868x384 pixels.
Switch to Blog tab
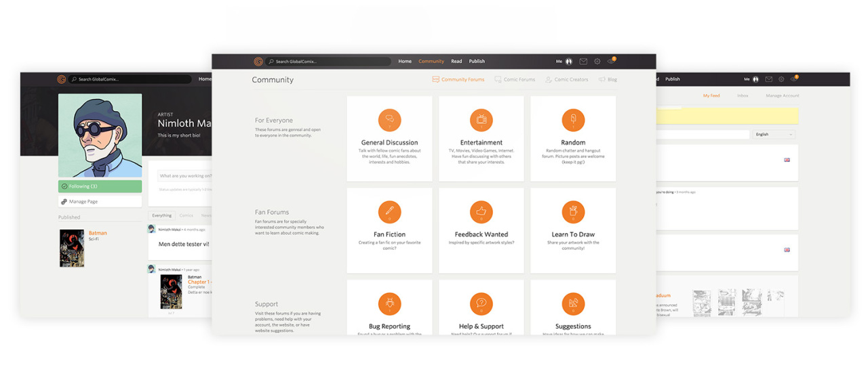coord(608,79)
